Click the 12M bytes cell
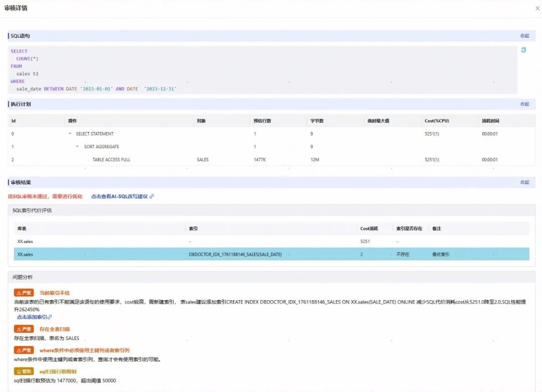Viewport: 542px width, 392px height. (x=315, y=159)
